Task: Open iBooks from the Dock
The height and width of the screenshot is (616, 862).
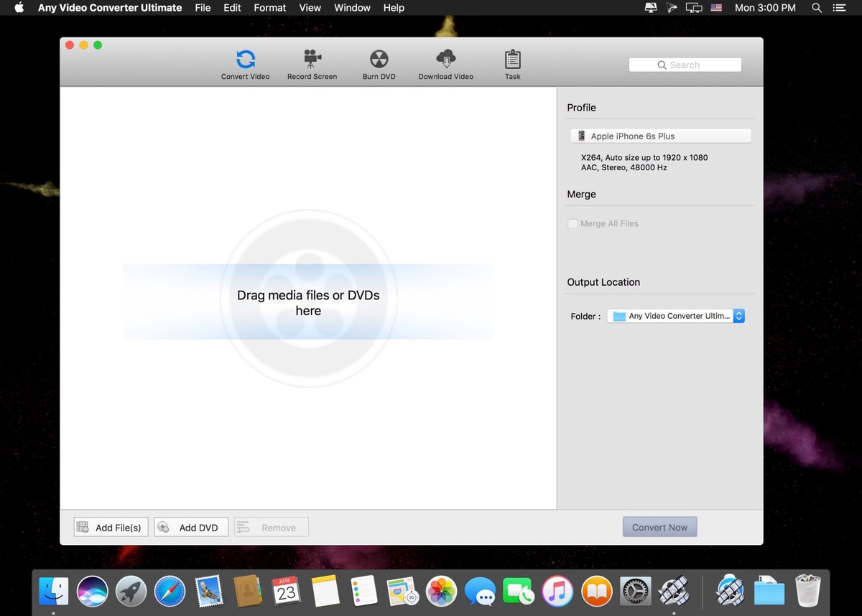Action: [x=596, y=592]
